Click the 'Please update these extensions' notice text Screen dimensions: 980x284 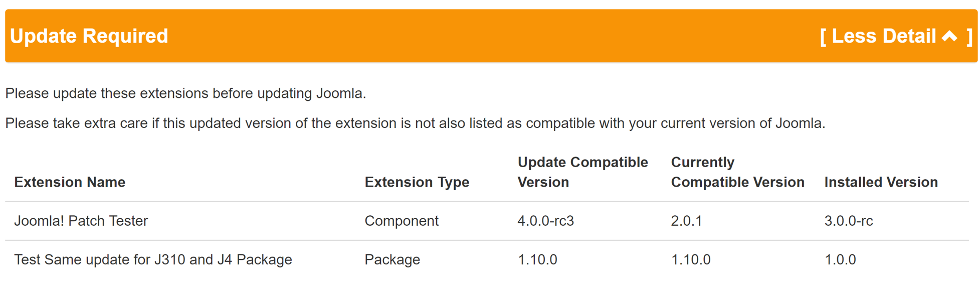[185, 93]
